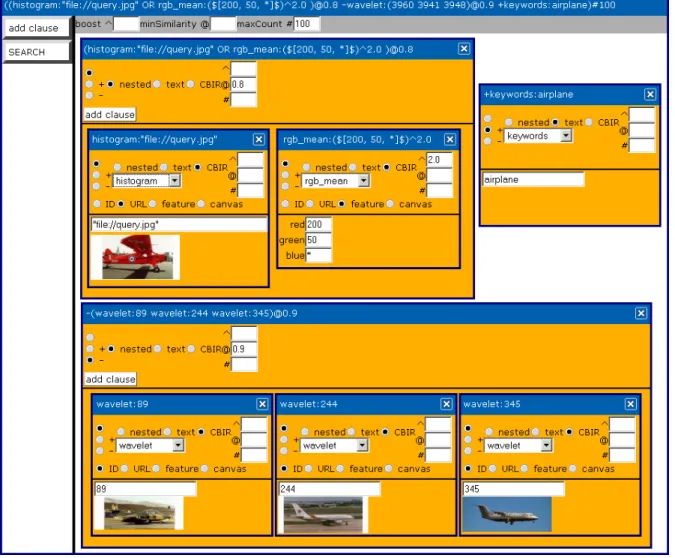Select the minus radio in top nested panel @0.8
Viewport: 675px width, 558px height.
tap(90, 95)
